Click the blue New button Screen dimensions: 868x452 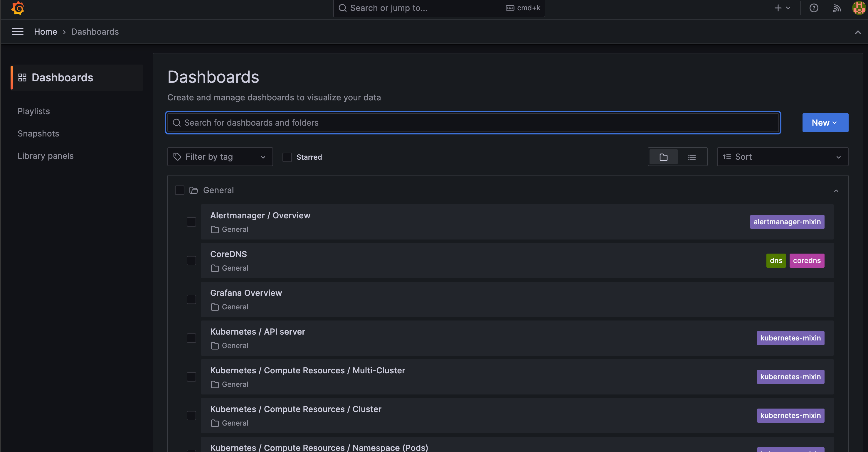point(825,123)
